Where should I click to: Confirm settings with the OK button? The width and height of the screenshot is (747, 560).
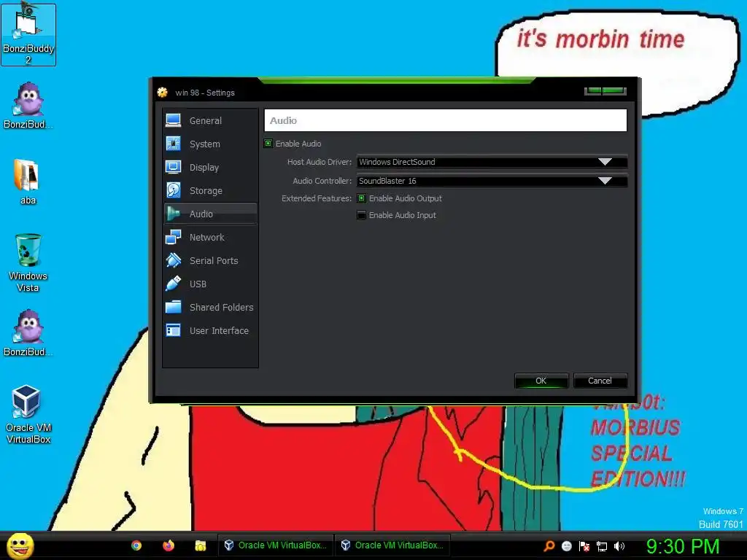pos(541,381)
